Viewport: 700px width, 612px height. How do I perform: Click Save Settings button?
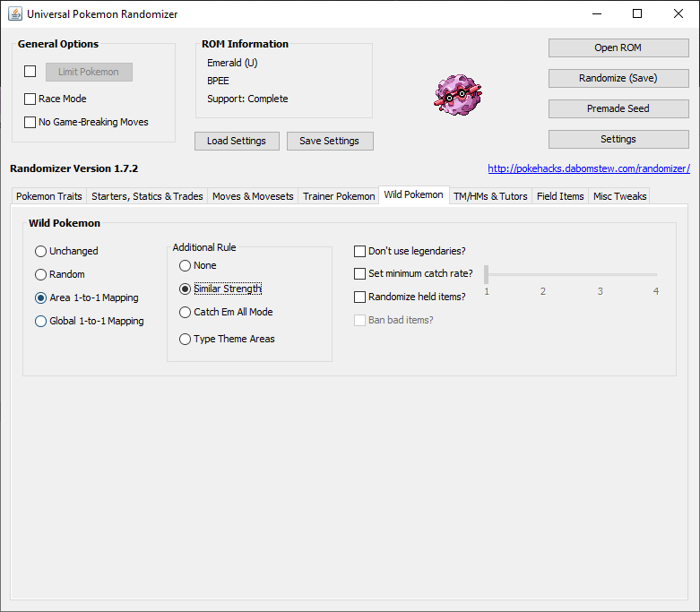330,141
